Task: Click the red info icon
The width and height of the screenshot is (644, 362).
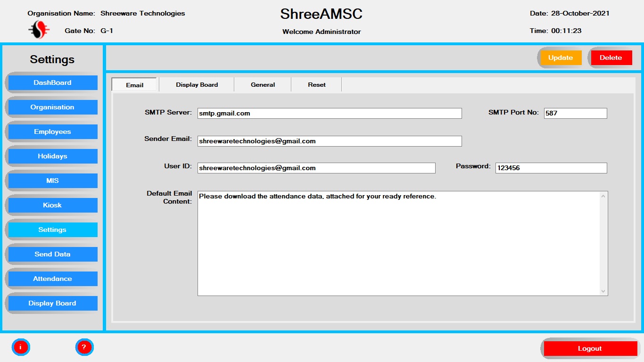Action: click(21, 347)
